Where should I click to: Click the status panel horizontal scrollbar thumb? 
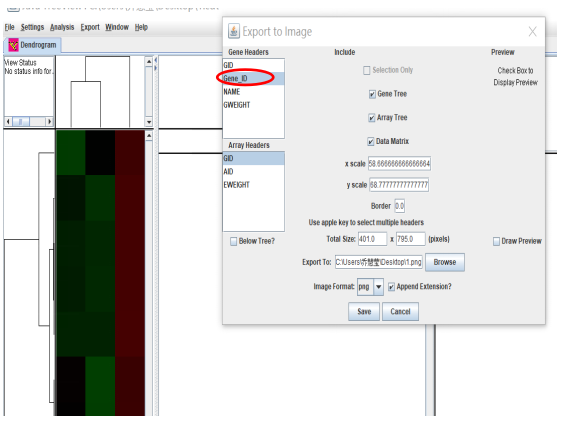pos(21,121)
